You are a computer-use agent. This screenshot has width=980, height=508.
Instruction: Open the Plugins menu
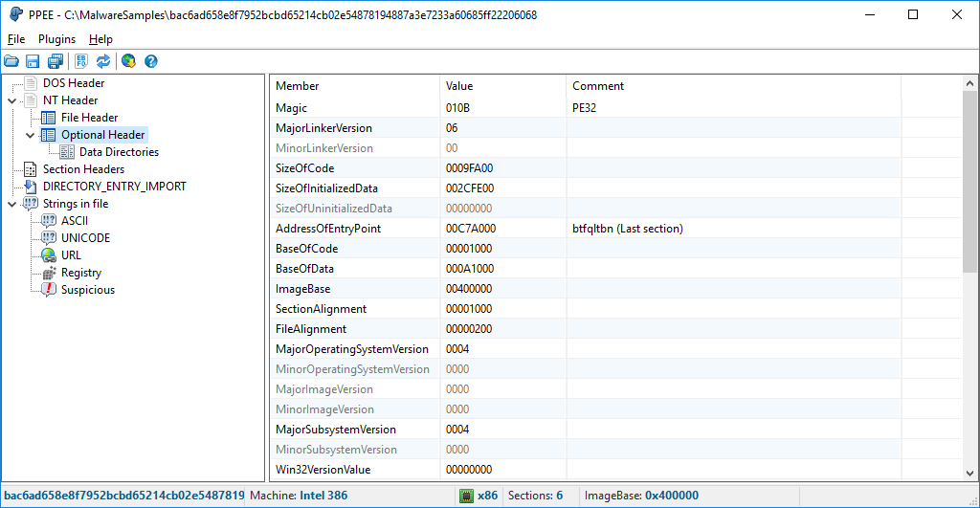[x=56, y=39]
